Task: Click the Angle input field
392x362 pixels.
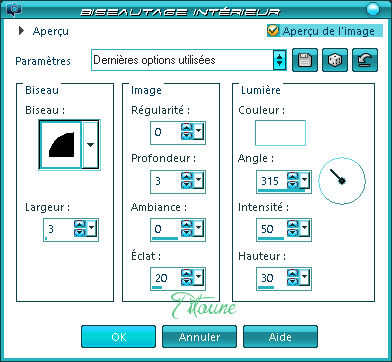Action: [x=272, y=181]
